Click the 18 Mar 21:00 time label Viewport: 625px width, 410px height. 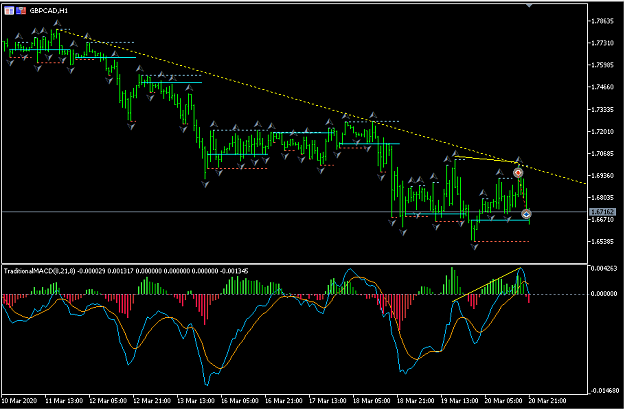click(417, 400)
